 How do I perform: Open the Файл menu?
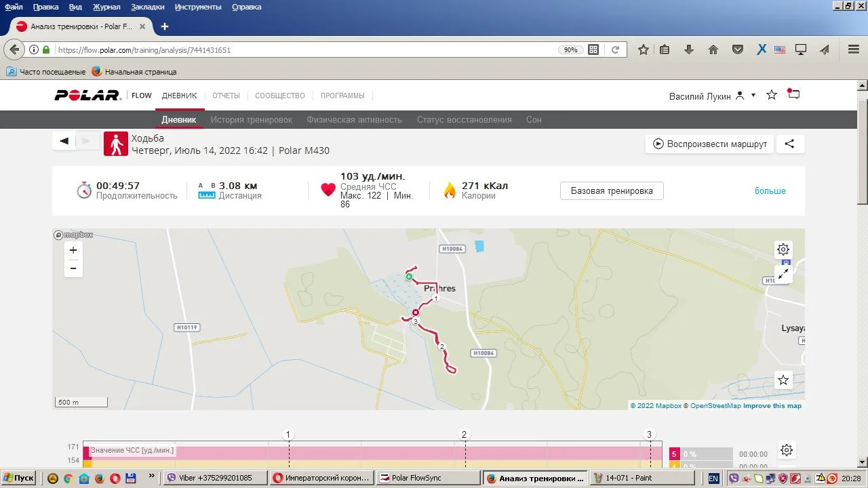pos(14,7)
